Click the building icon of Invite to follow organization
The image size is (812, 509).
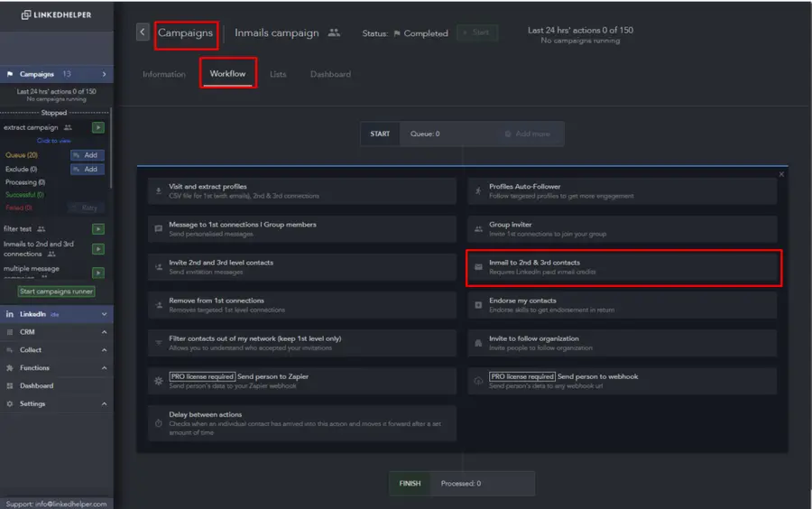[x=478, y=343]
